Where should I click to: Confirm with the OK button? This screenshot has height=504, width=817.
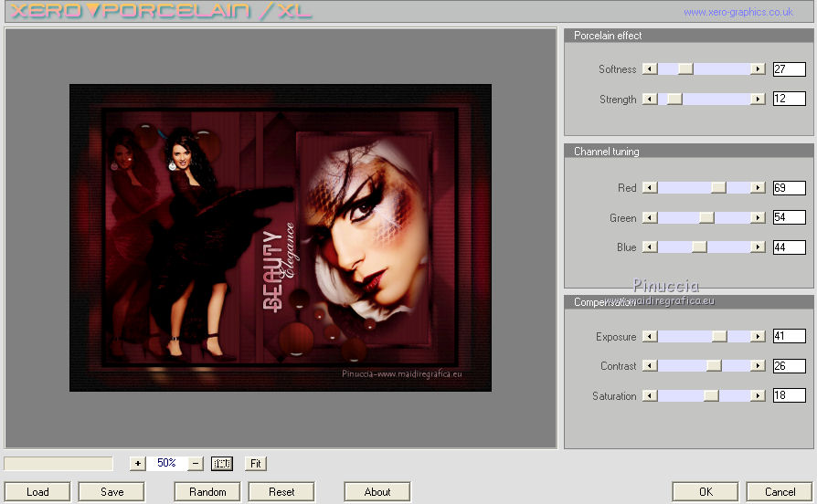(x=706, y=492)
